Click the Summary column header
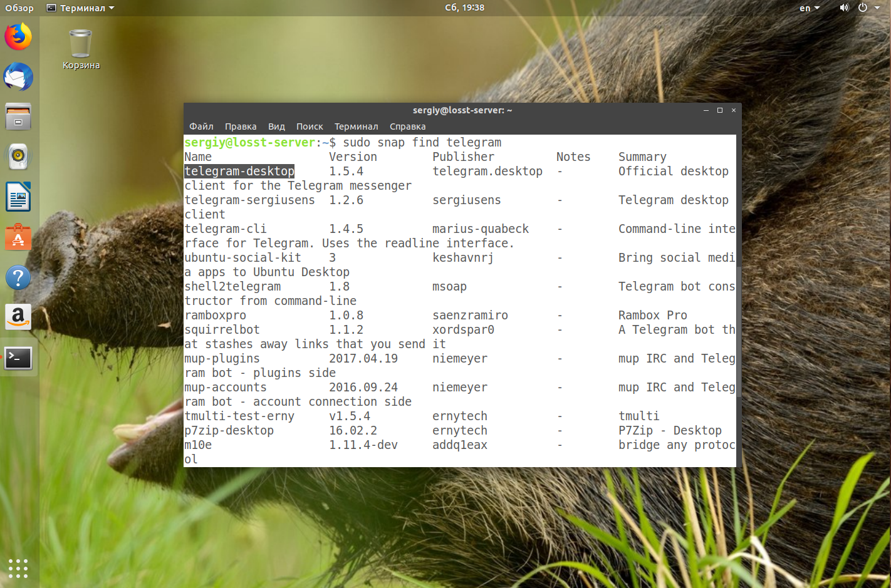891x588 pixels. [x=642, y=157]
